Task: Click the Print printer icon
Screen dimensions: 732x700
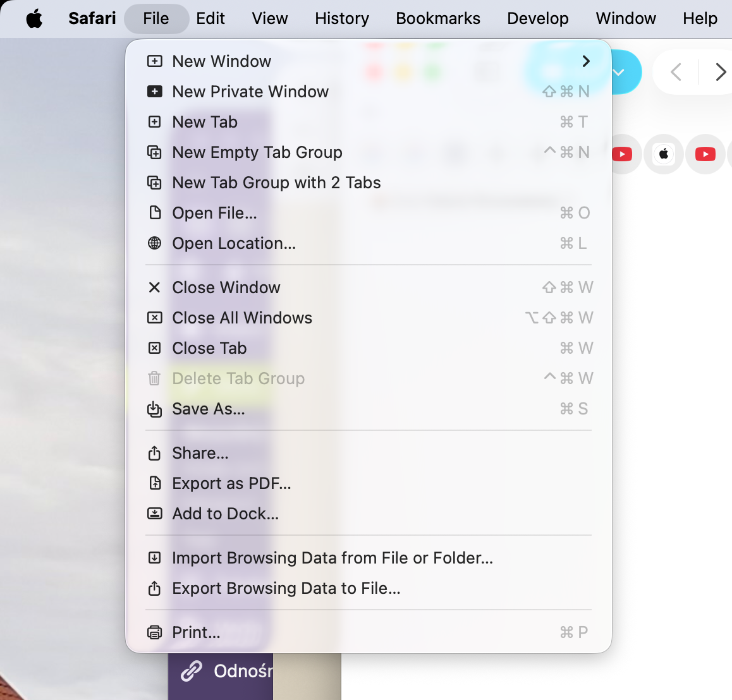Action: 154,632
